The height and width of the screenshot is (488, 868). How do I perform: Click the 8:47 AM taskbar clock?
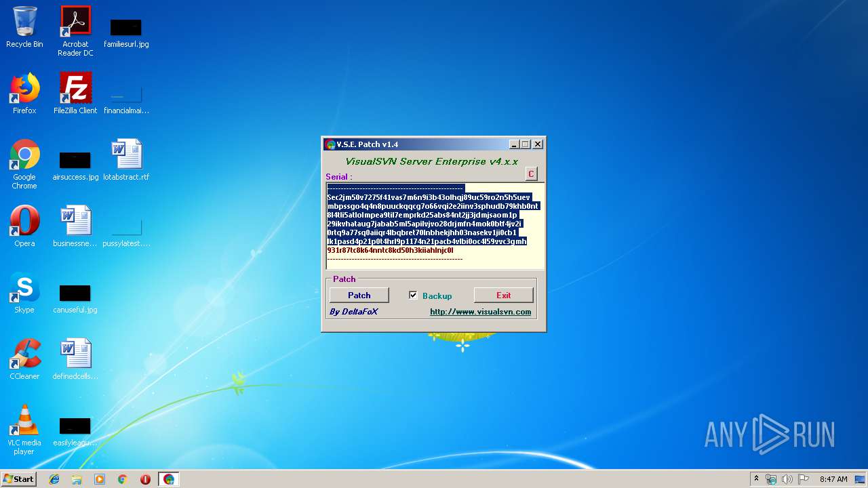tap(833, 479)
